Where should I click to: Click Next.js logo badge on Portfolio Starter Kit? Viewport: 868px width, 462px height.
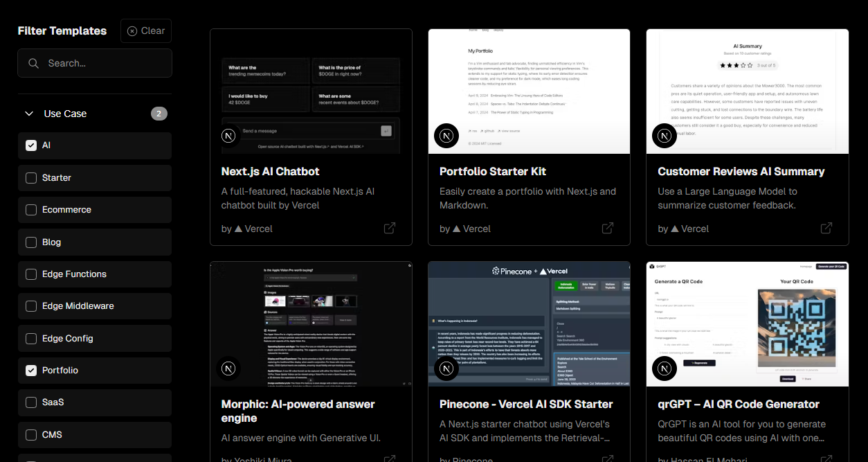tap(446, 136)
